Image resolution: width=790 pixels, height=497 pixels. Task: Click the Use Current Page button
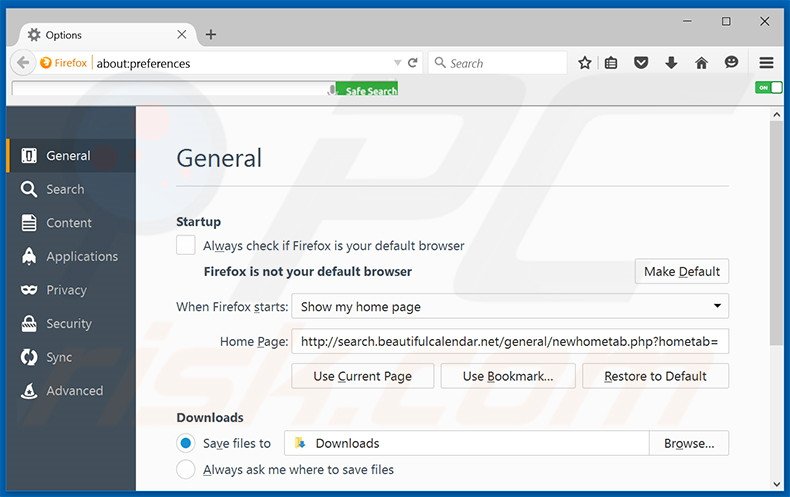click(x=362, y=376)
